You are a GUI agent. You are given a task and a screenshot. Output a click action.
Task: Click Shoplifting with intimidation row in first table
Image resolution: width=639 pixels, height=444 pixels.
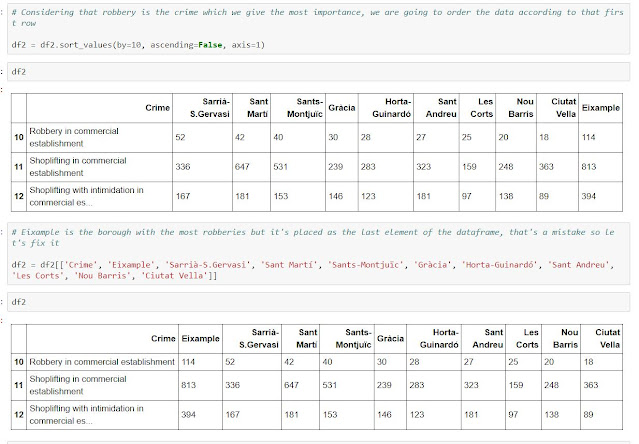[x=317, y=196]
